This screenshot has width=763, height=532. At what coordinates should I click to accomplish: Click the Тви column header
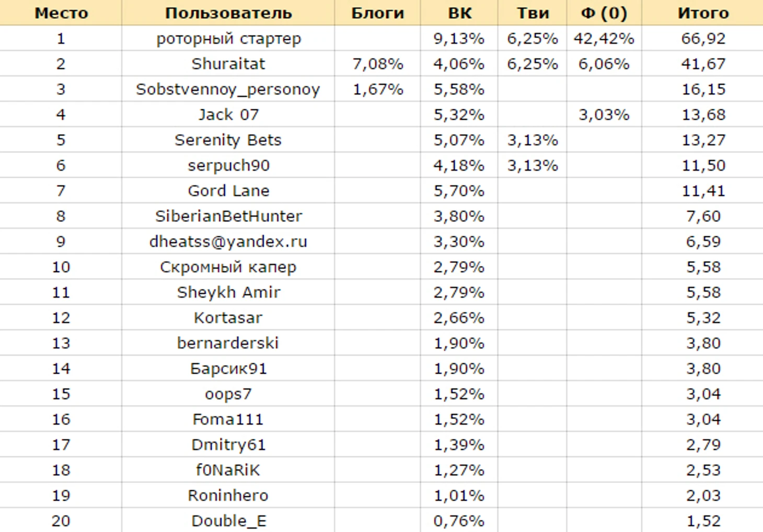(x=533, y=13)
